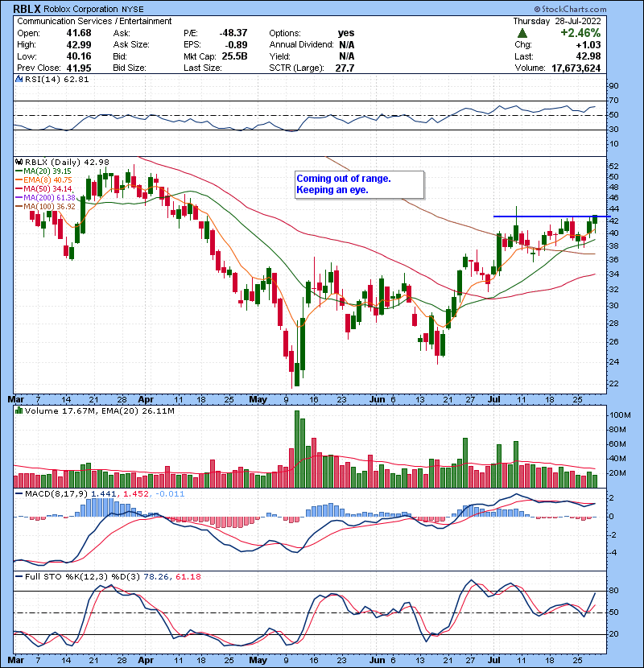
Task: Click the Last Size label
Action: 202,68
